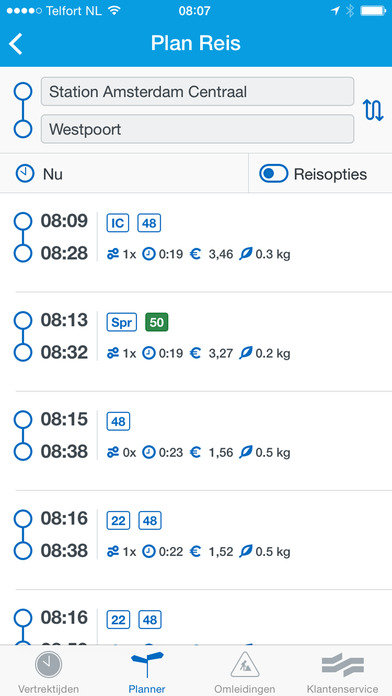This screenshot has height=696, width=392.
Task: Tap the Reisopties label
Action: [x=330, y=174]
